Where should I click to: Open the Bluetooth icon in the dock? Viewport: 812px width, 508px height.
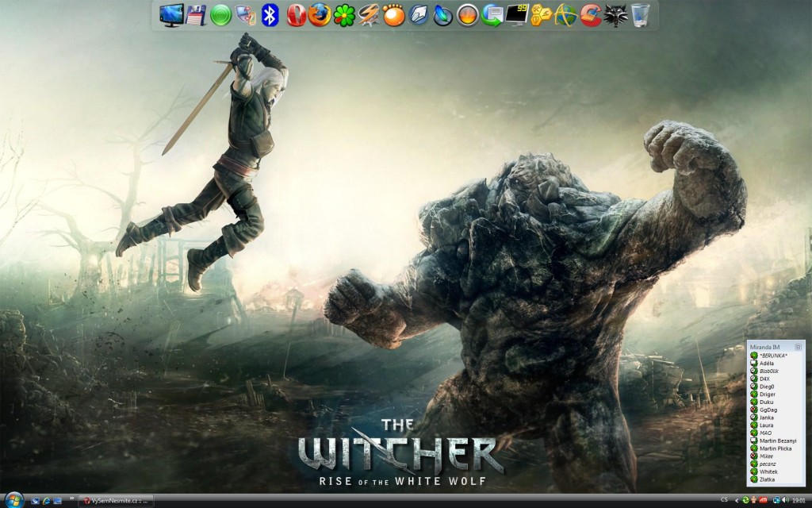click(270, 15)
